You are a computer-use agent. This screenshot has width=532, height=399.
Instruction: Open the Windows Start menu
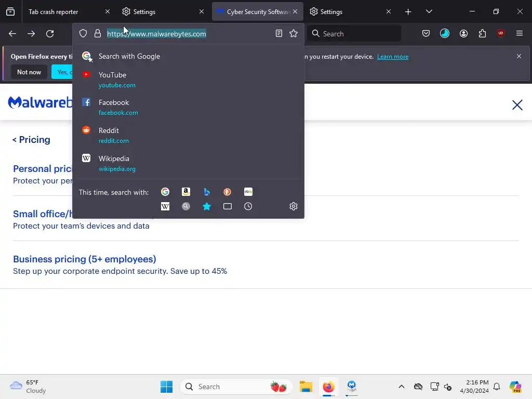coord(166,387)
